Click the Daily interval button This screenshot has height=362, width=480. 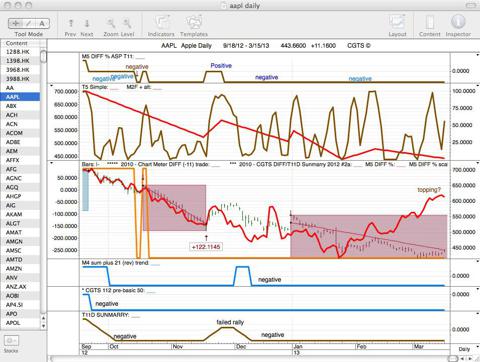pyautogui.click(x=464, y=349)
